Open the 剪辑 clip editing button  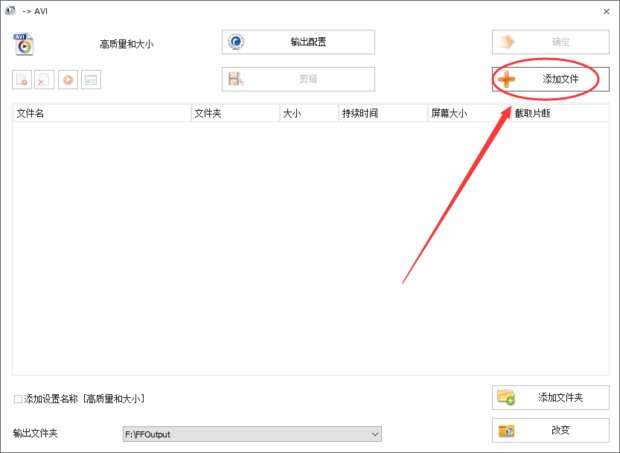298,79
